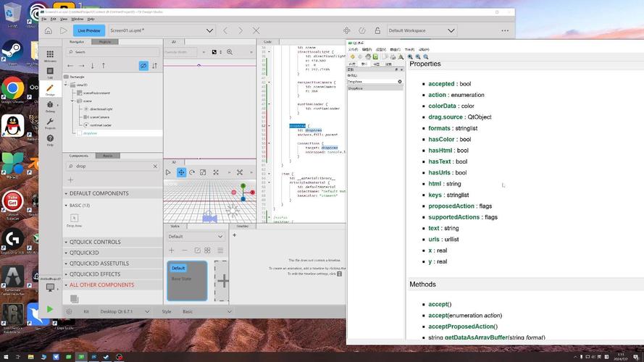Add new state with the dashed plus tile

click(x=222, y=281)
